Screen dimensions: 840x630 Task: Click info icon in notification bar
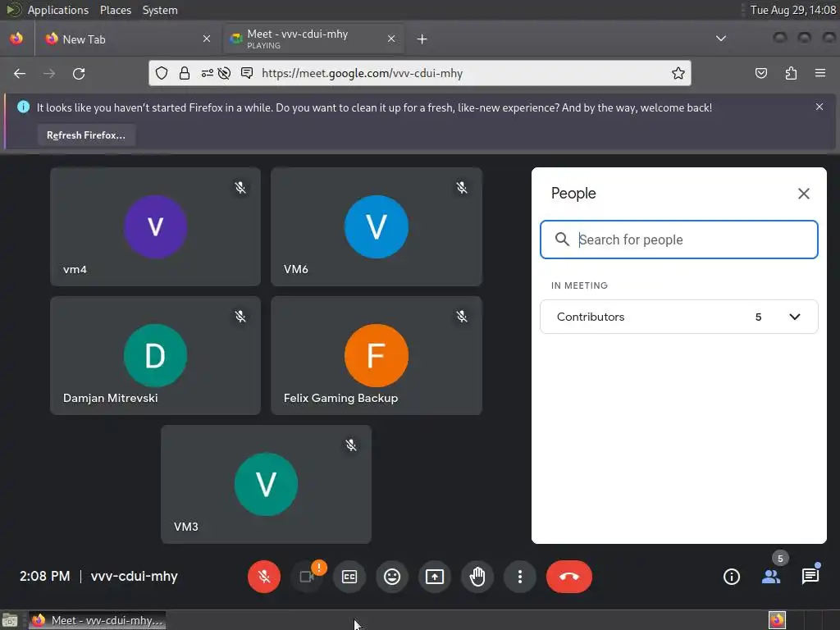point(23,107)
